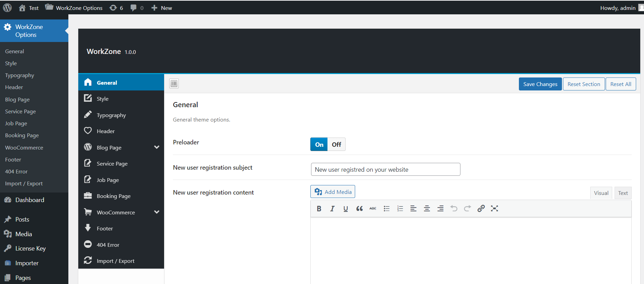Open 404 Error in WordPress sidebar
The image size is (644, 284).
coord(16,171)
